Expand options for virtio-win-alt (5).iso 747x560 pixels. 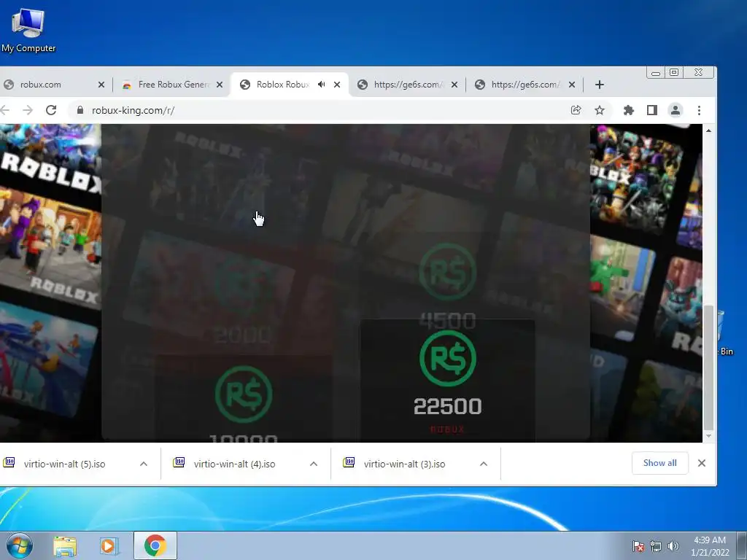coord(144,464)
